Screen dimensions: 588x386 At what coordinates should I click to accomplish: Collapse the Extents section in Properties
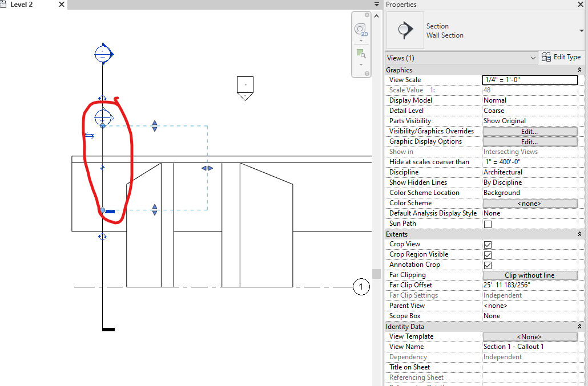coord(579,234)
